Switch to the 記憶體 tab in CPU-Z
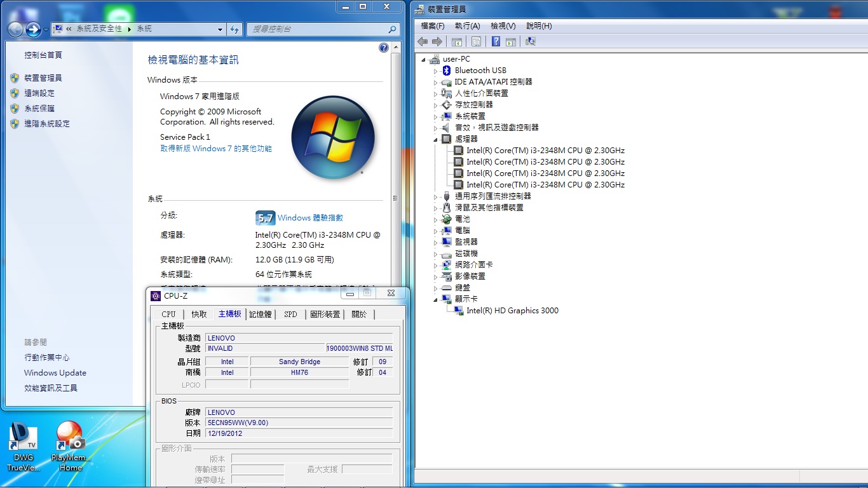 [261, 315]
